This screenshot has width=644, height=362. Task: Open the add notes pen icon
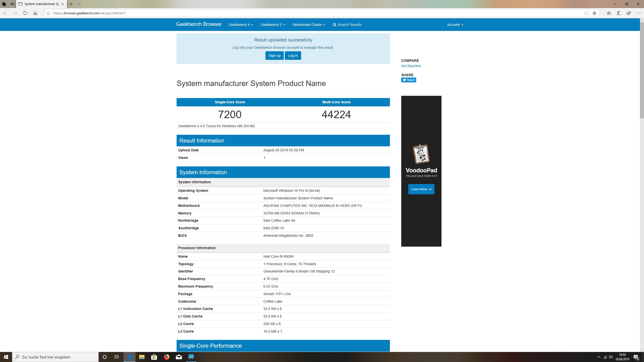(619, 13)
